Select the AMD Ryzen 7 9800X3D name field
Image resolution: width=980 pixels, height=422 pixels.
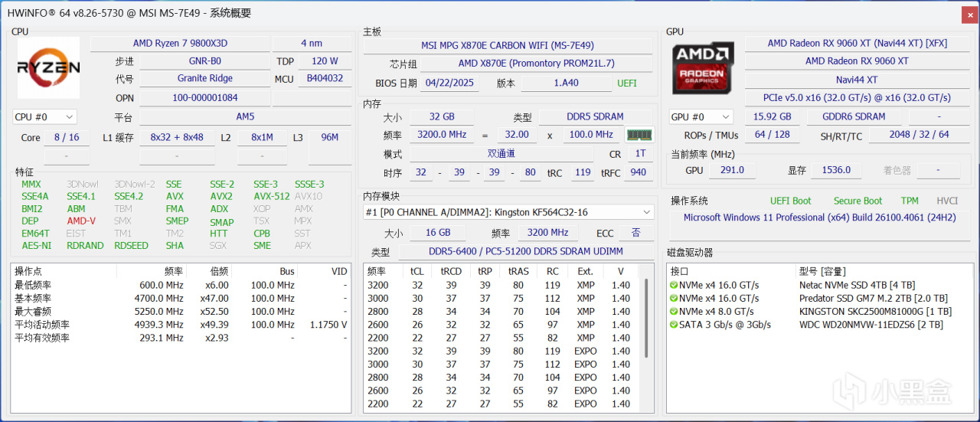pyautogui.click(x=180, y=44)
